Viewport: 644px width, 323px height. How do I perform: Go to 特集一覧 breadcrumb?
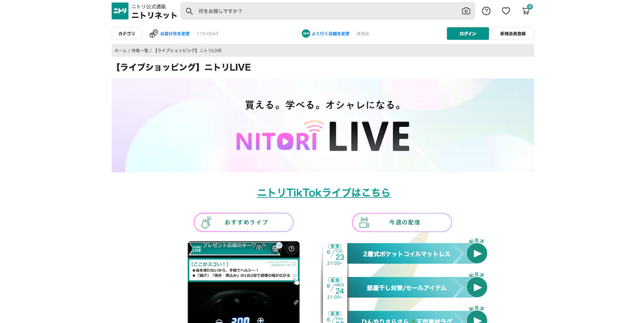pos(140,51)
